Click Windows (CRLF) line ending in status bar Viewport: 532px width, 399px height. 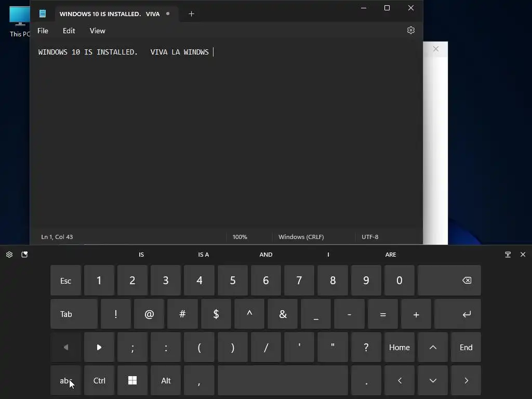point(301,237)
